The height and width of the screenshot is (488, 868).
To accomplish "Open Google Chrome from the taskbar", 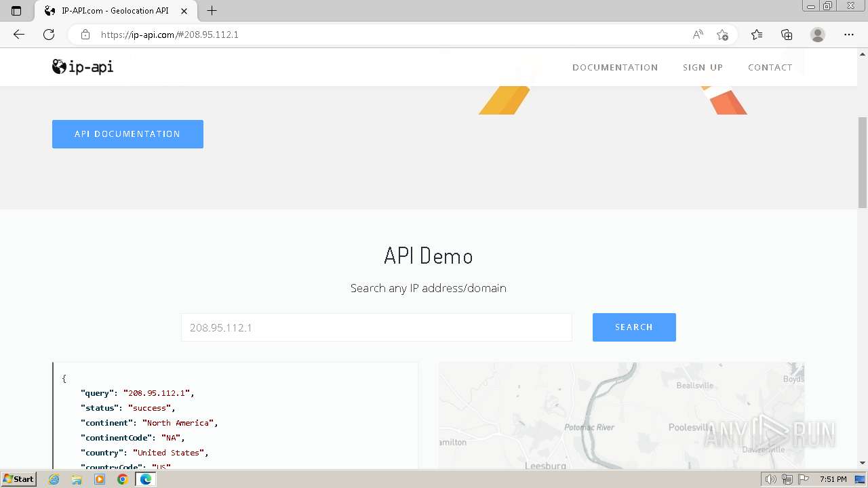I will pyautogui.click(x=122, y=479).
